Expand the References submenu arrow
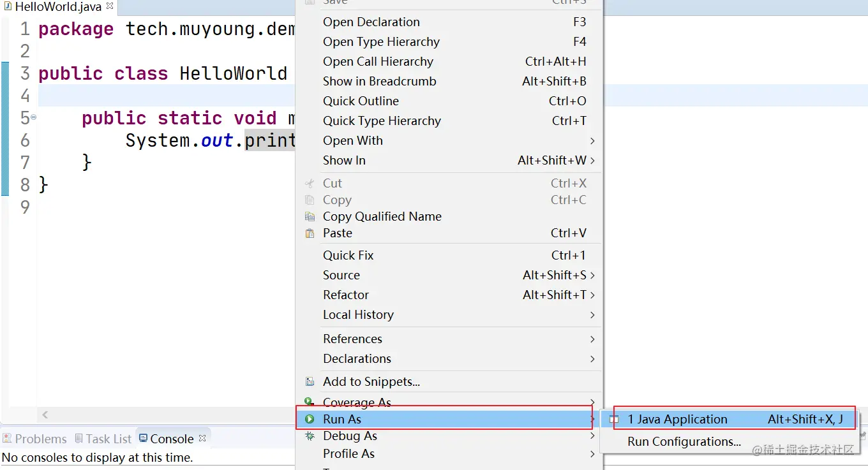 (592, 339)
